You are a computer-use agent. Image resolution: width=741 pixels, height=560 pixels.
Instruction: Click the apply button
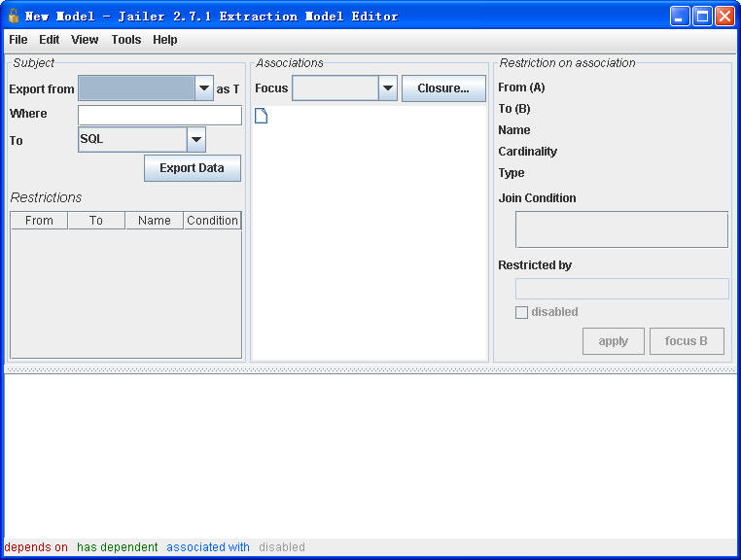click(614, 341)
